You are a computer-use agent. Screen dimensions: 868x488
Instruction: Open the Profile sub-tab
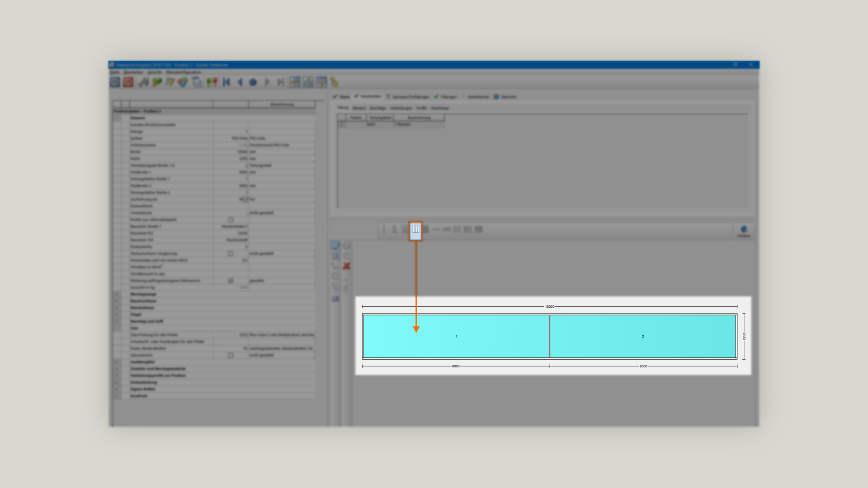point(421,108)
